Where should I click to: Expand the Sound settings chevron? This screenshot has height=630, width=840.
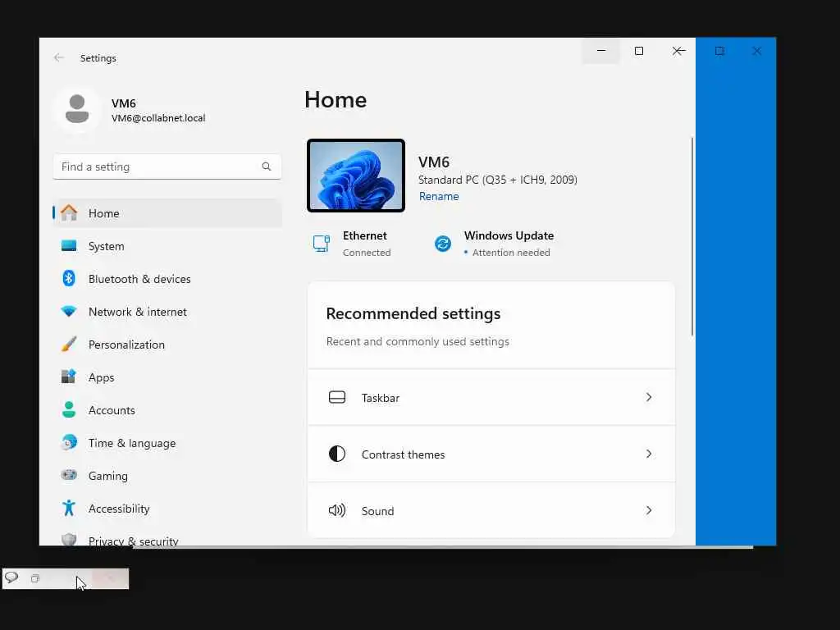(x=649, y=510)
